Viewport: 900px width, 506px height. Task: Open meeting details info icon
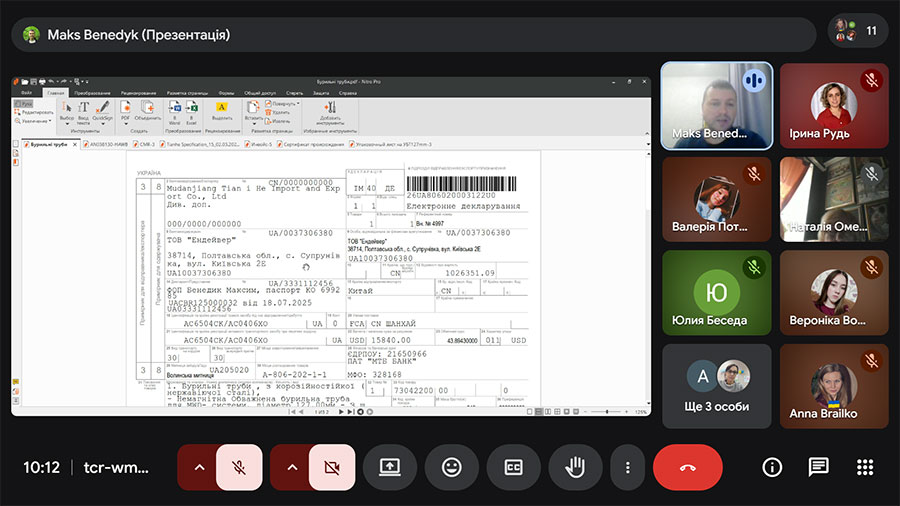click(x=772, y=467)
